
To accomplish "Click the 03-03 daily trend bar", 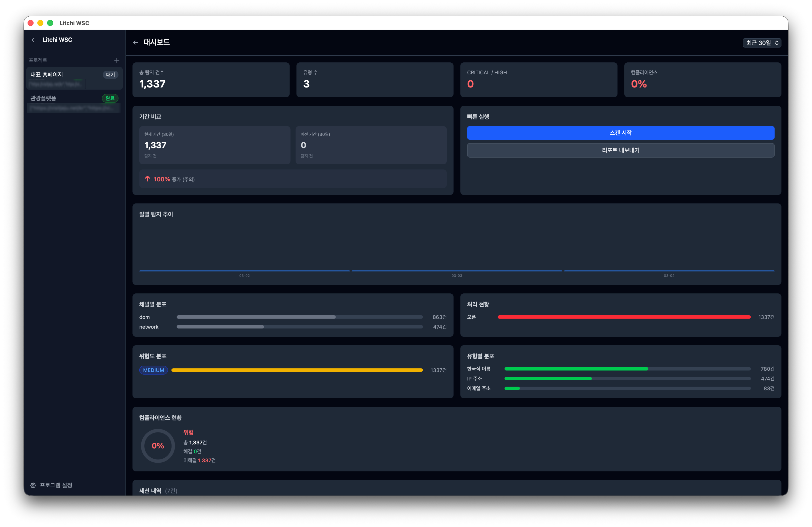I will pos(456,271).
